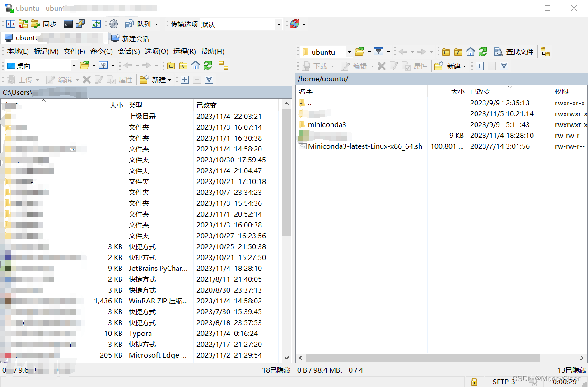The height and width of the screenshot is (387, 588).
Task: Expand dropdown arrow beside session refresh globe icon
Action: [304, 24]
